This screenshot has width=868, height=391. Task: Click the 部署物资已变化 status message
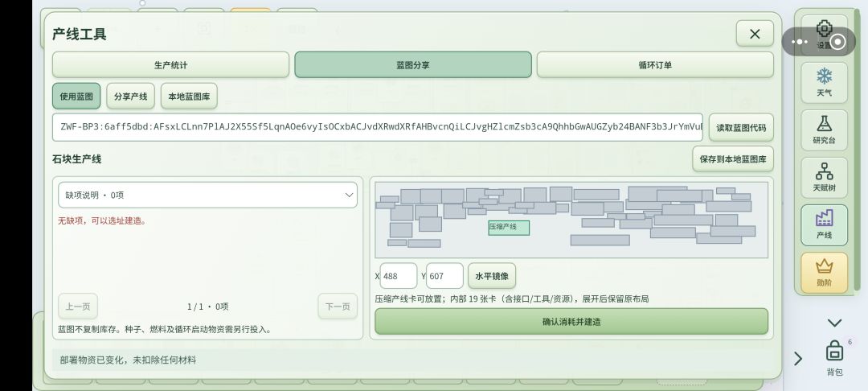click(x=128, y=360)
